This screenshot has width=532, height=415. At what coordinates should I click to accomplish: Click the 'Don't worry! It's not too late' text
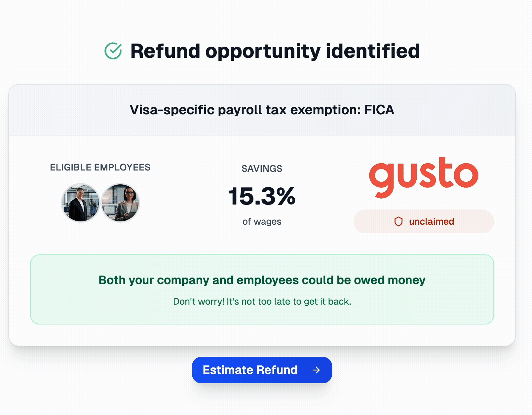[x=262, y=301]
